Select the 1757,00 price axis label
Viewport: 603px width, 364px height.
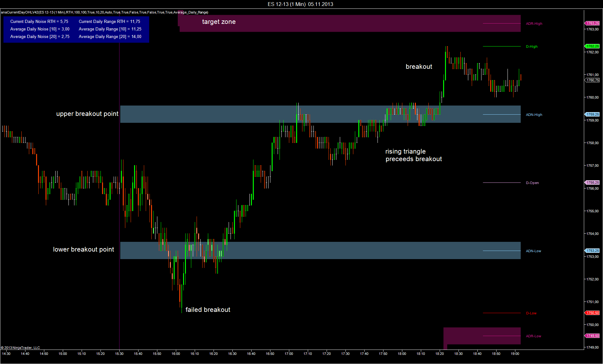point(593,166)
